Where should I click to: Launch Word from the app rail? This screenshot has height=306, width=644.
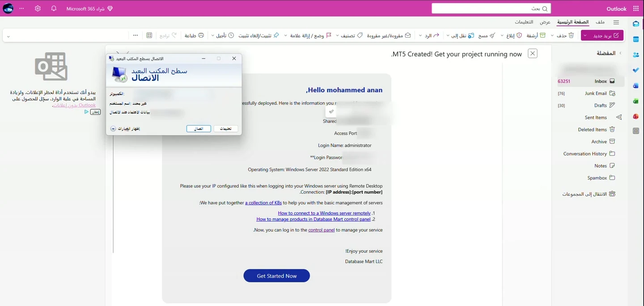coord(636,85)
